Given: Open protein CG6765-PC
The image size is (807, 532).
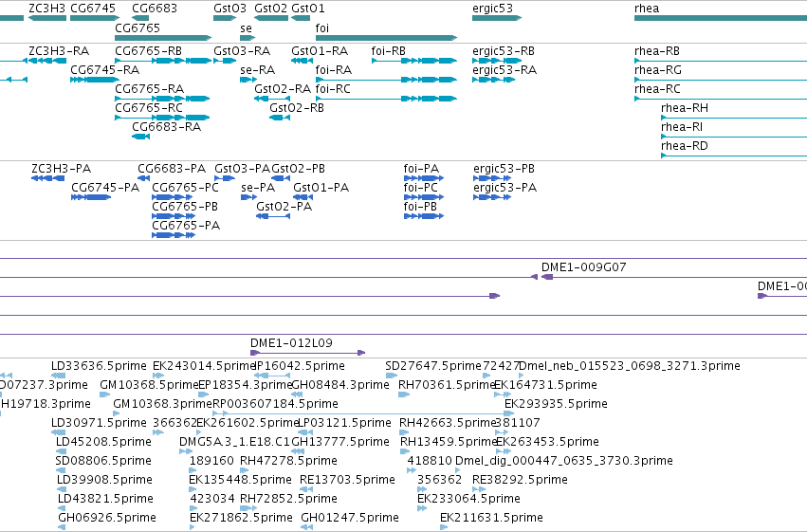Looking at the screenshot, I should (x=185, y=188).
